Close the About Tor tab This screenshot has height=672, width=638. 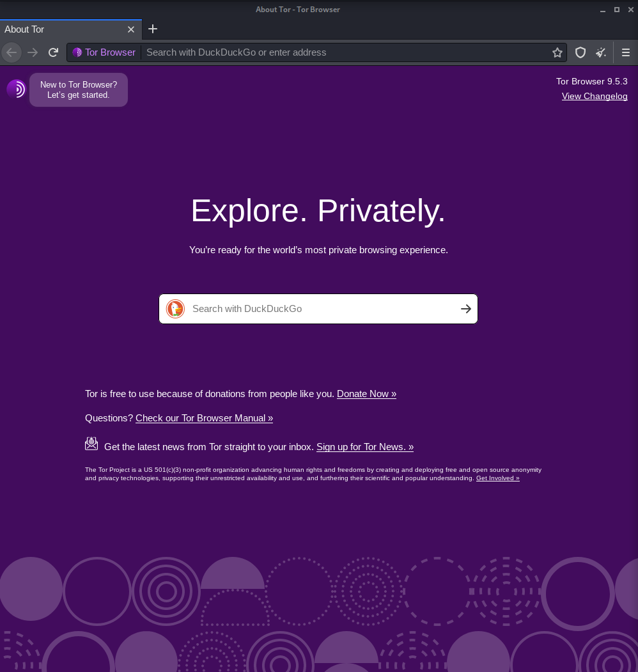coord(131,29)
